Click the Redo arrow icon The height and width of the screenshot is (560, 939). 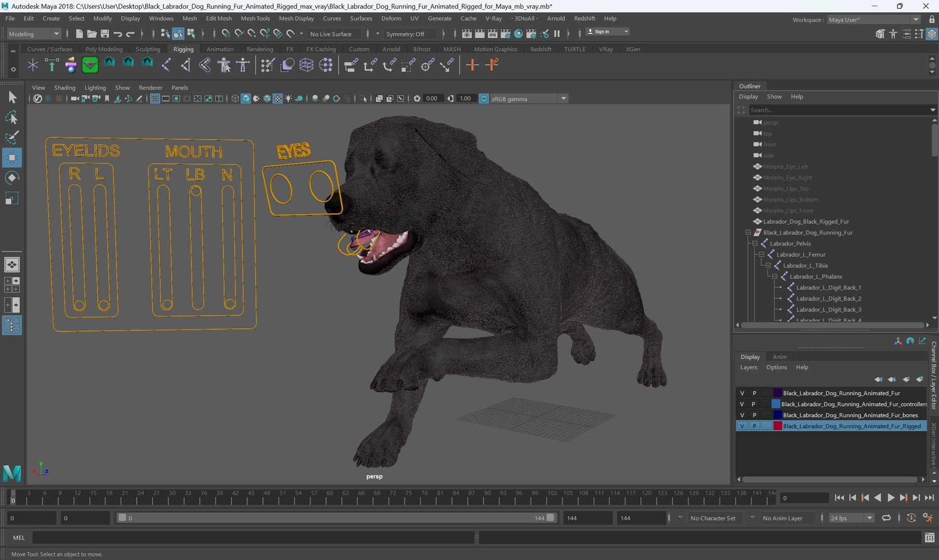pos(130,34)
